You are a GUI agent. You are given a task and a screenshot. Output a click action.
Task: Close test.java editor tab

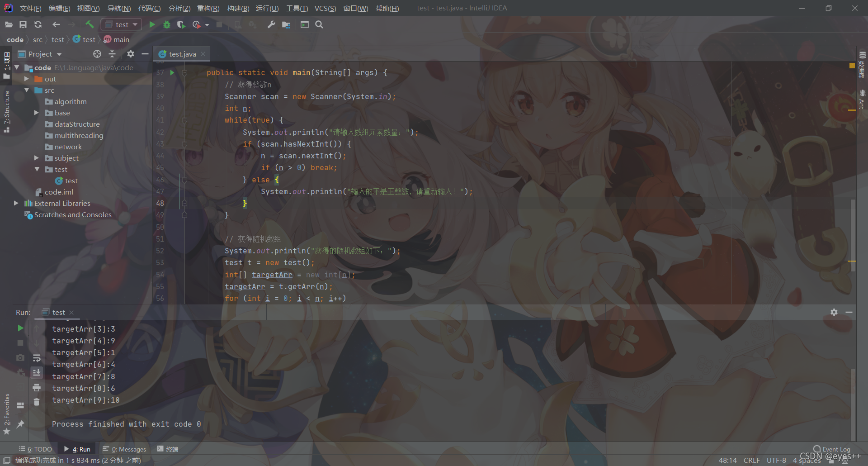(203, 54)
